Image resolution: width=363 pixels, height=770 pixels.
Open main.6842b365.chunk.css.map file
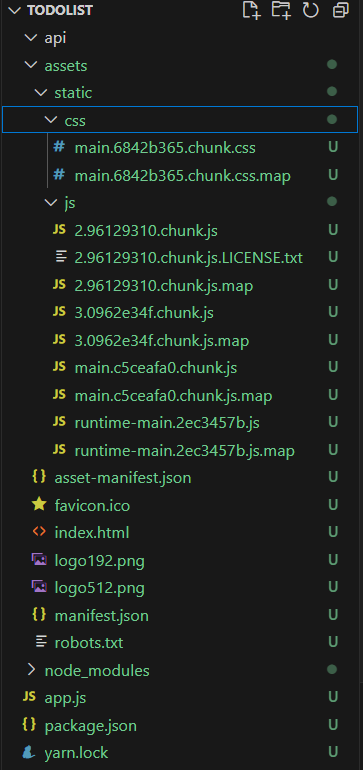183,175
